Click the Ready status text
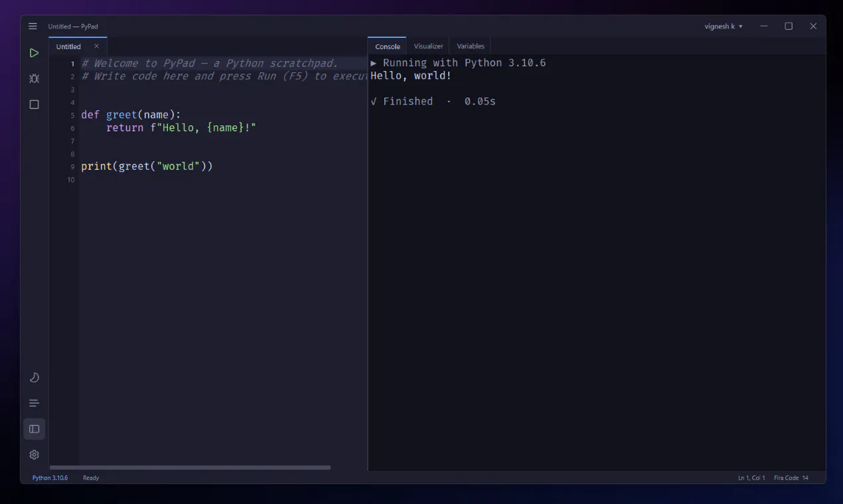The width and height of the screenshot is (843, 504). pos(91,477)
